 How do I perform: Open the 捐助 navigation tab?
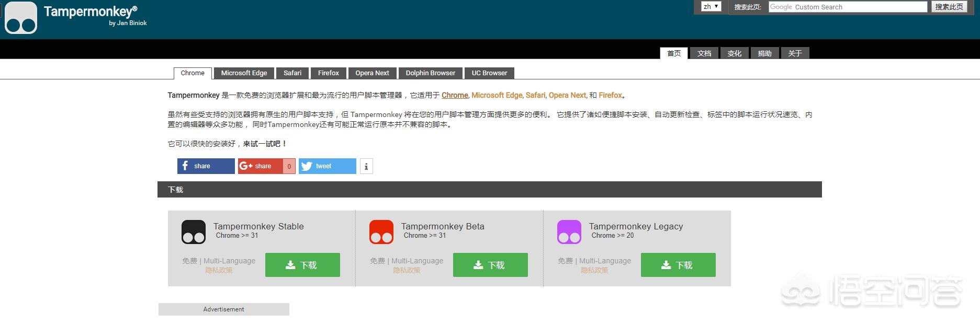click(x=765, y=53)
